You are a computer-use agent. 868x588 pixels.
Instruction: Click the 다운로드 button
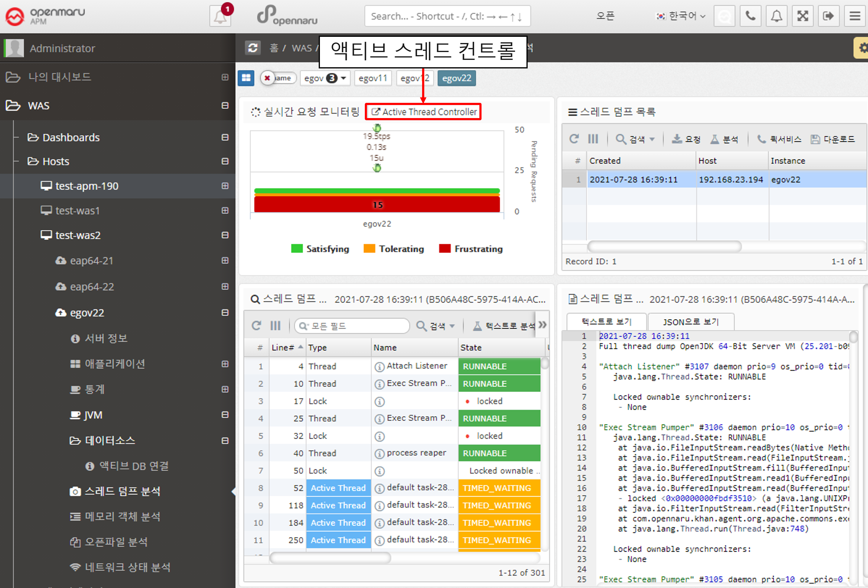point(833,139)
